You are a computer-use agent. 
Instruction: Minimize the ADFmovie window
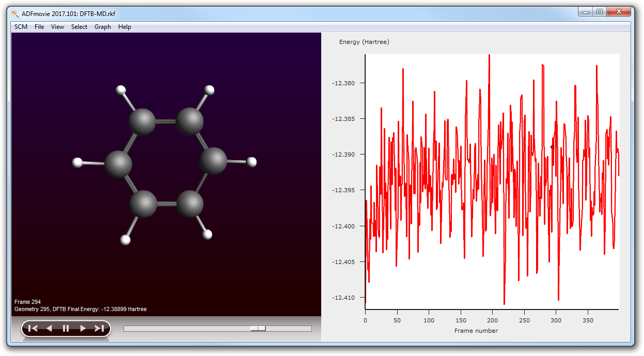click(586, 11)
